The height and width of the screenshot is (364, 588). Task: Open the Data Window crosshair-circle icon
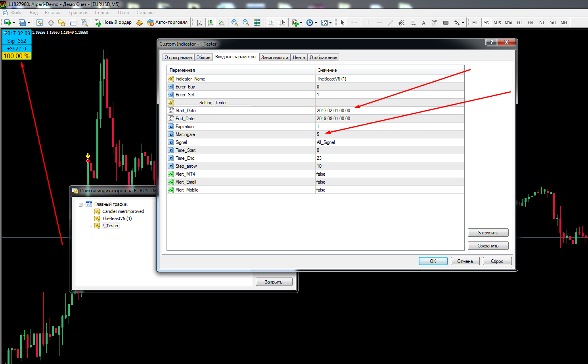51,23
